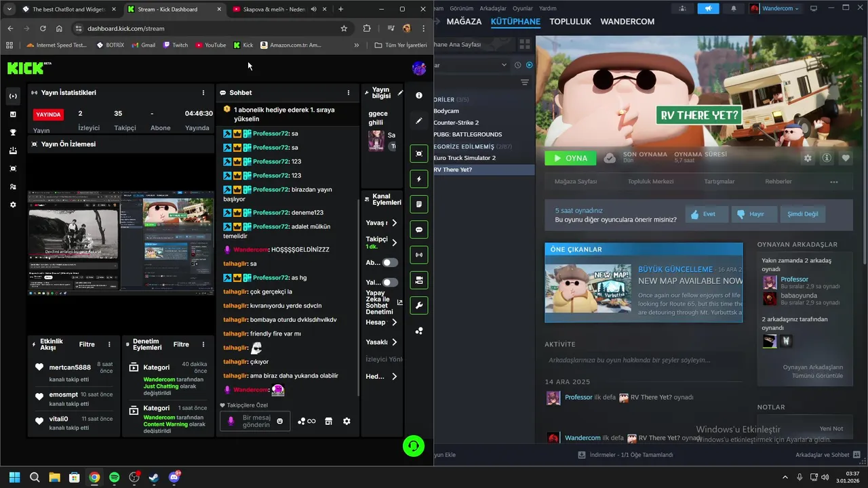Switch Steam library to grid view icon
Viewport: 868px width, 488px height.
tap(524, 44)
